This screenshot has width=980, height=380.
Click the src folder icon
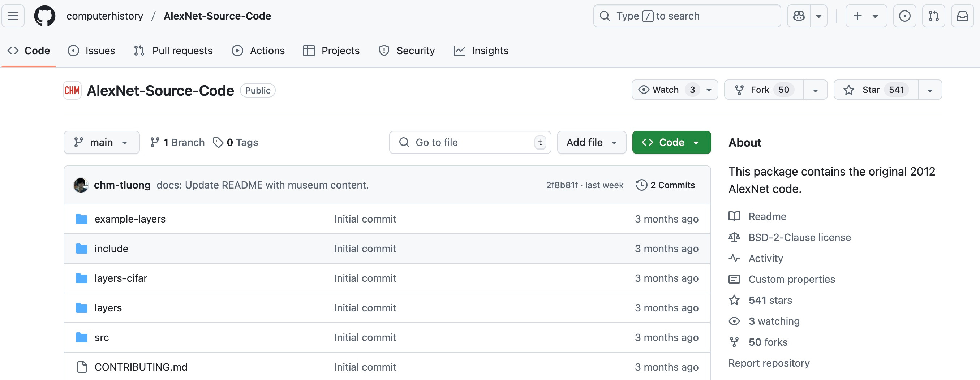[81, 338]
